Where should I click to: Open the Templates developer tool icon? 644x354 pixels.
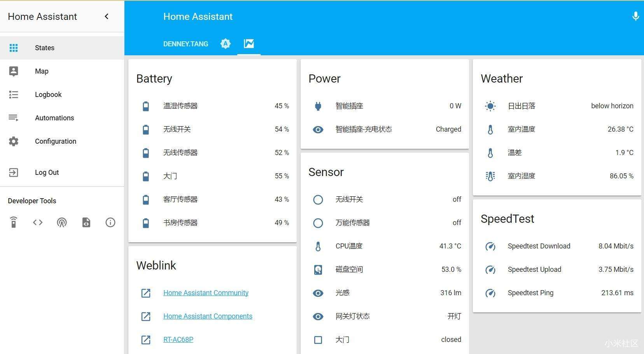tap(86, 222)
